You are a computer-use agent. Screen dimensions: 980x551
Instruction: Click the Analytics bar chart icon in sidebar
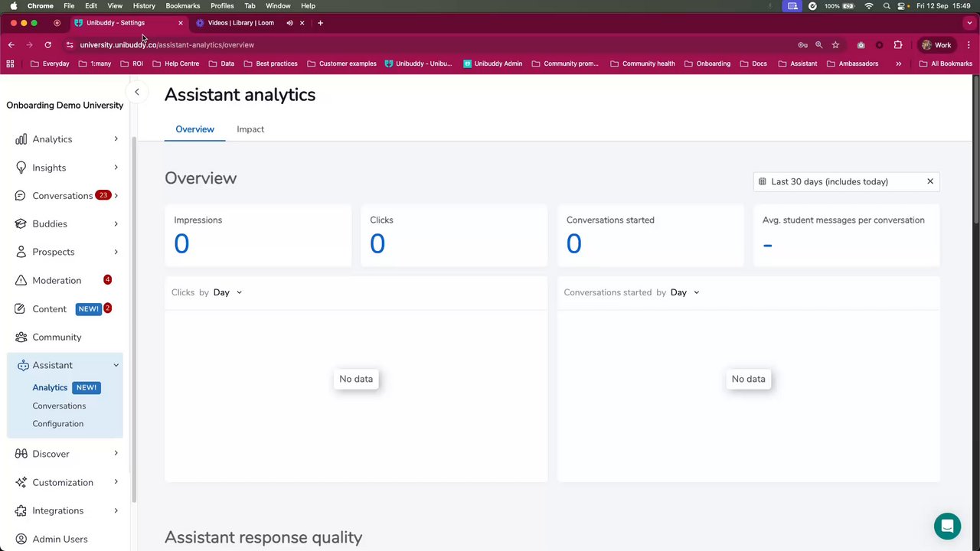pyautogui.click(x=21, y=139)
